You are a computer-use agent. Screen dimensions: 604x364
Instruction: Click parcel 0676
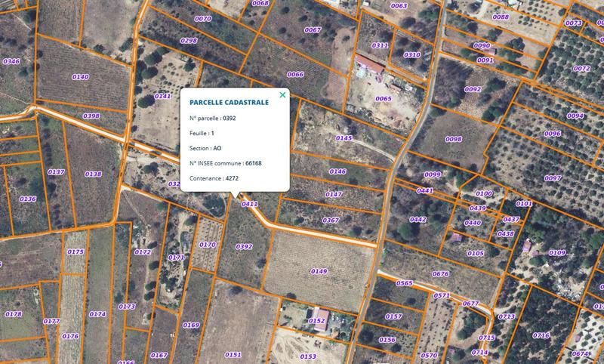440,274
